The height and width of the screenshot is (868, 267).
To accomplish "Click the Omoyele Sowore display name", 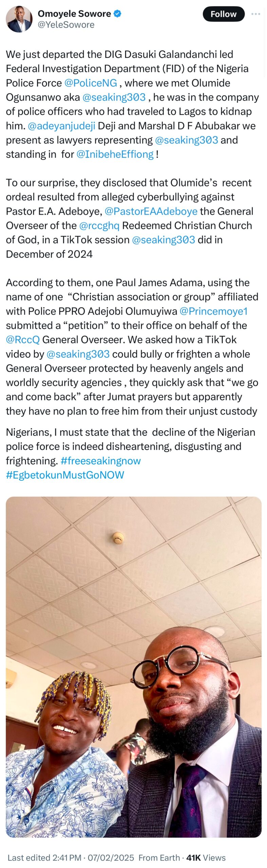I will point(74,14).
